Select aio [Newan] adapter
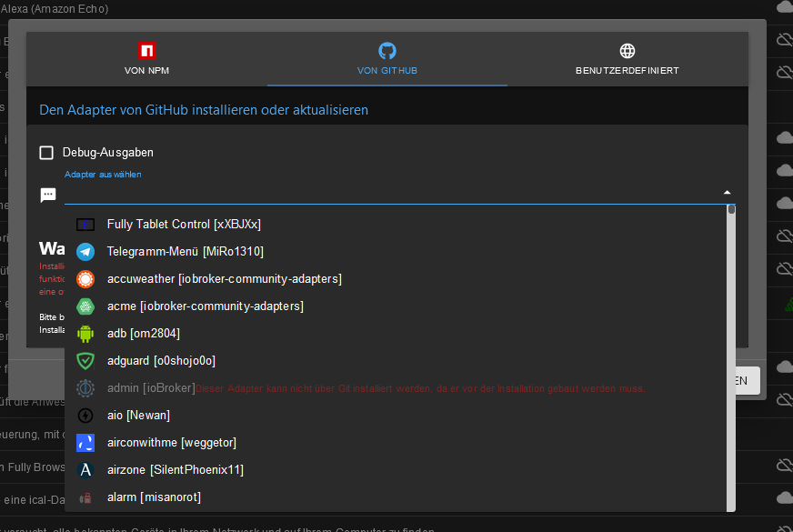This screenshot has height=532, width=793. 396,416
